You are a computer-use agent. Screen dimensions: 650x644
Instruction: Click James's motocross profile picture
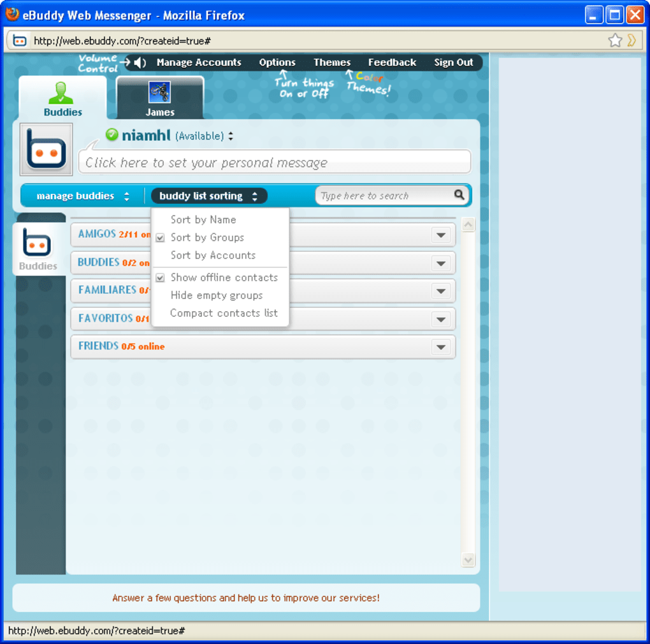point(159,92)
